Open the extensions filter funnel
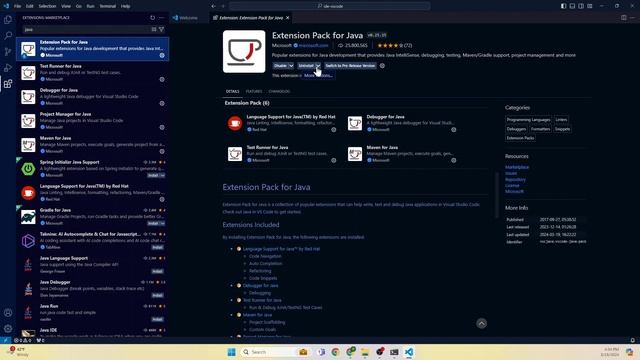Screen dimensions: 640x360 click(162, 29)
